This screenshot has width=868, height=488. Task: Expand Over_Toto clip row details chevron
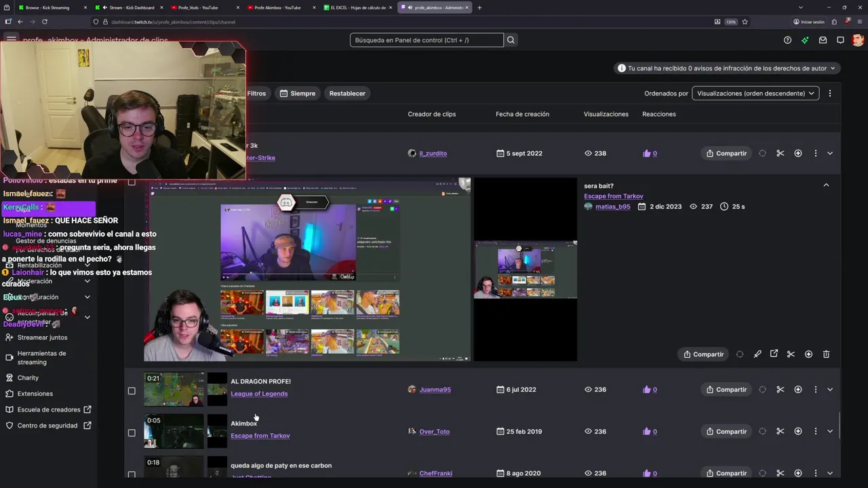click(x=830, y=431)
